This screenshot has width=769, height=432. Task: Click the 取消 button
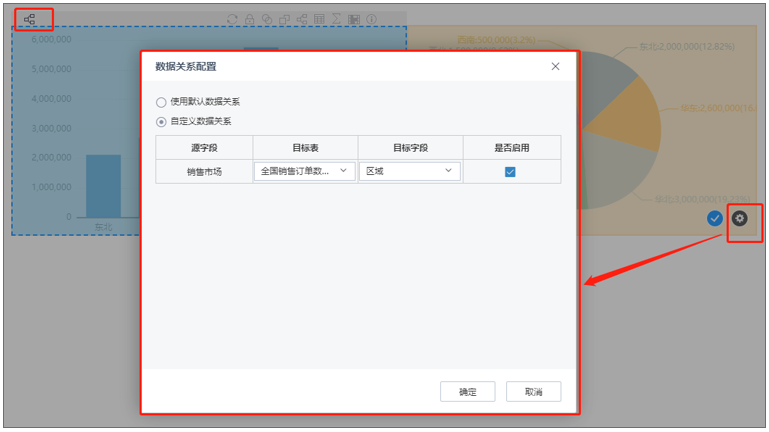pos(534,391)
